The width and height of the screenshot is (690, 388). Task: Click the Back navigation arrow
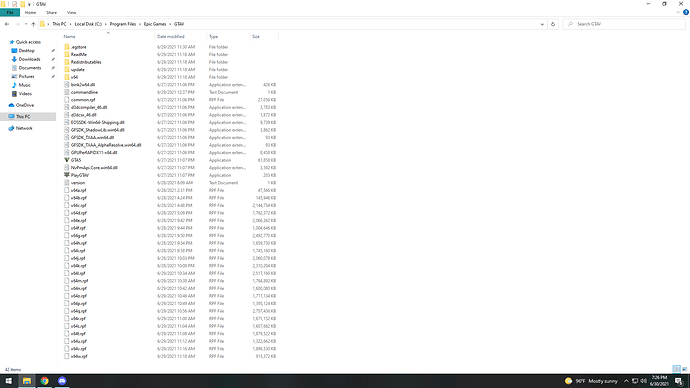7,24
